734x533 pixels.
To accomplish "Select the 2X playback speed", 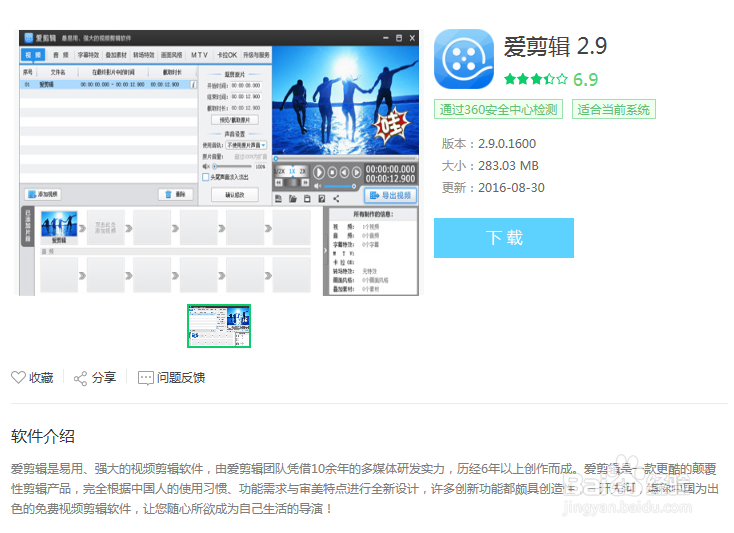I will pyautogui.click(x=303, y=172).
